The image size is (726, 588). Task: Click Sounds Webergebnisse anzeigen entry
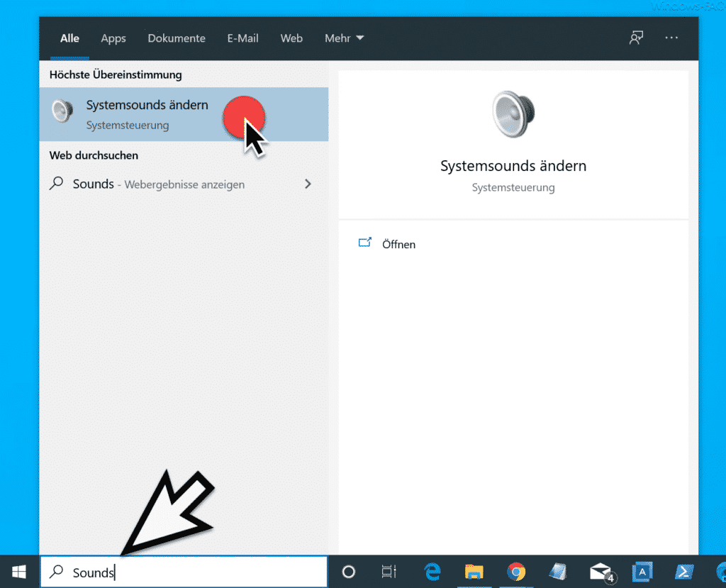184,184
